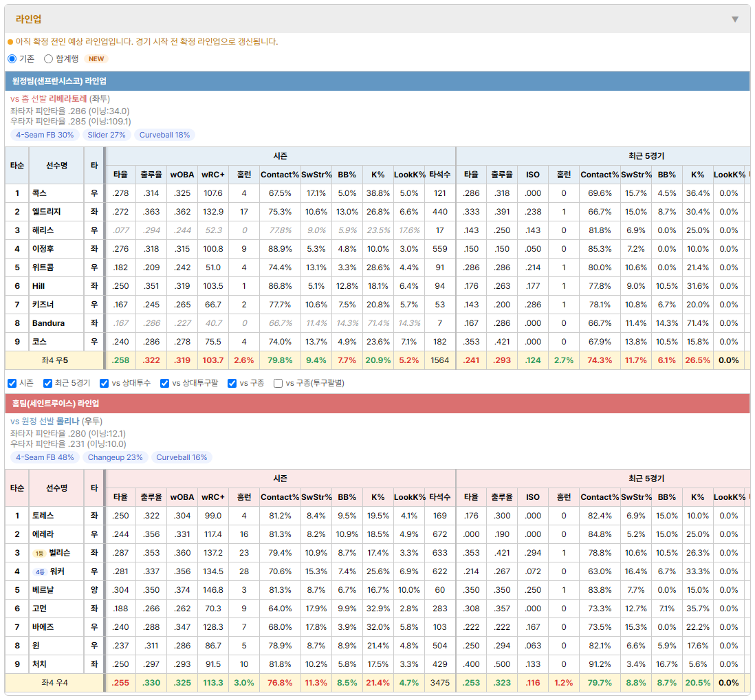Click the 4등 badge next to 워커

pyautogui.click(x=40, y=572)
